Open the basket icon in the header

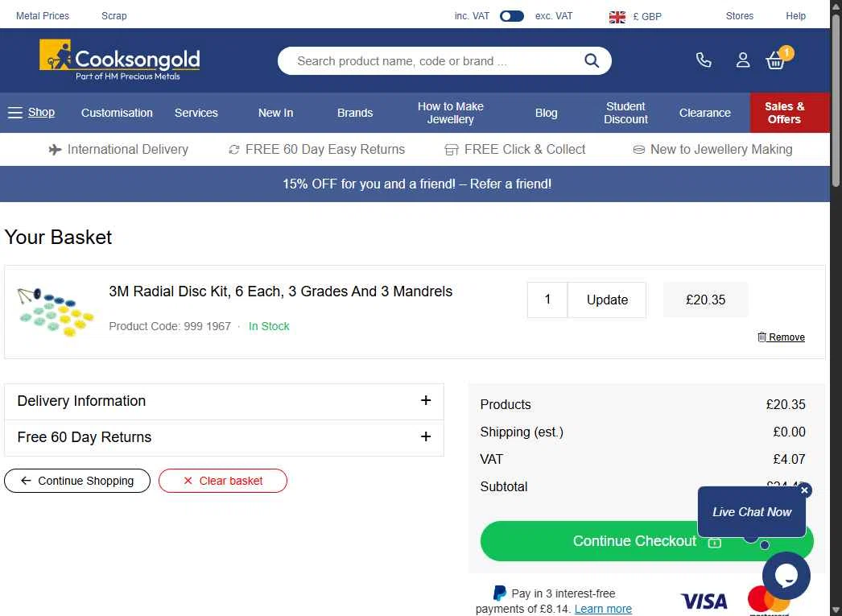coord(777,59)
